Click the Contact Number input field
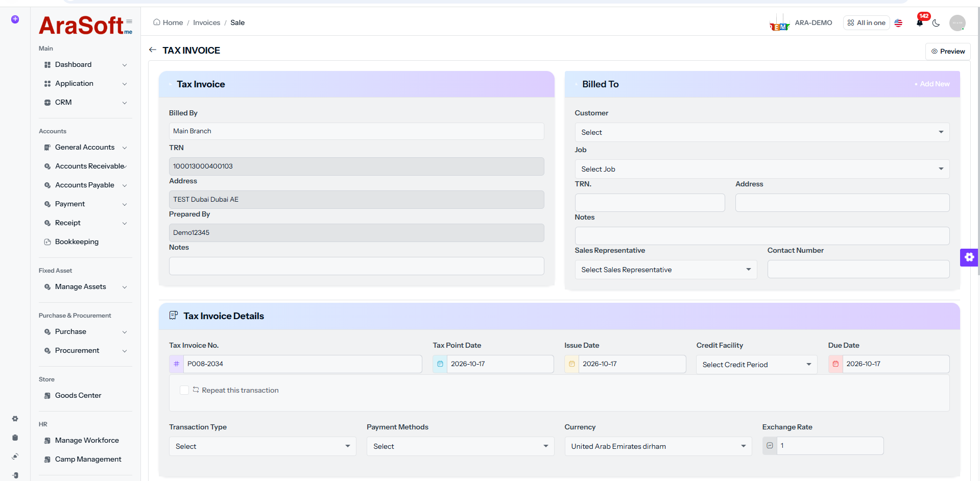This screenshot has height=481, width=980. pos(858,269)
